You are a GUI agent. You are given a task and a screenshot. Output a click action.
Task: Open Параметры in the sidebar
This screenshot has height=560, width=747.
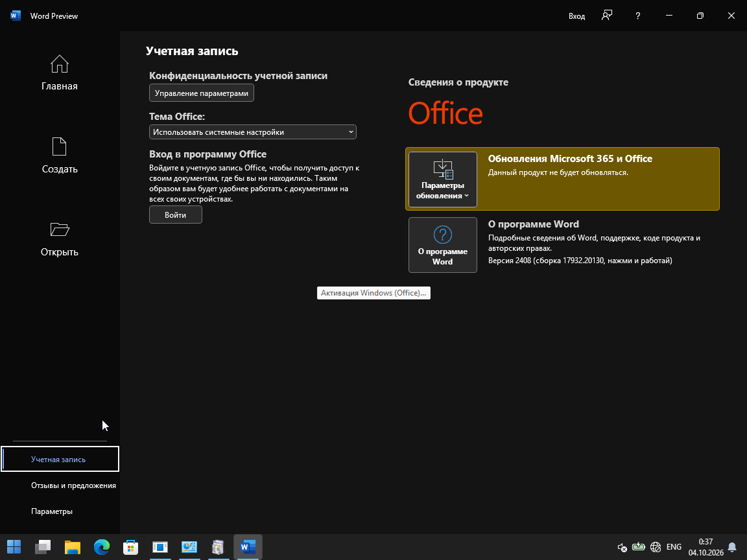click(x=52, y=511)
